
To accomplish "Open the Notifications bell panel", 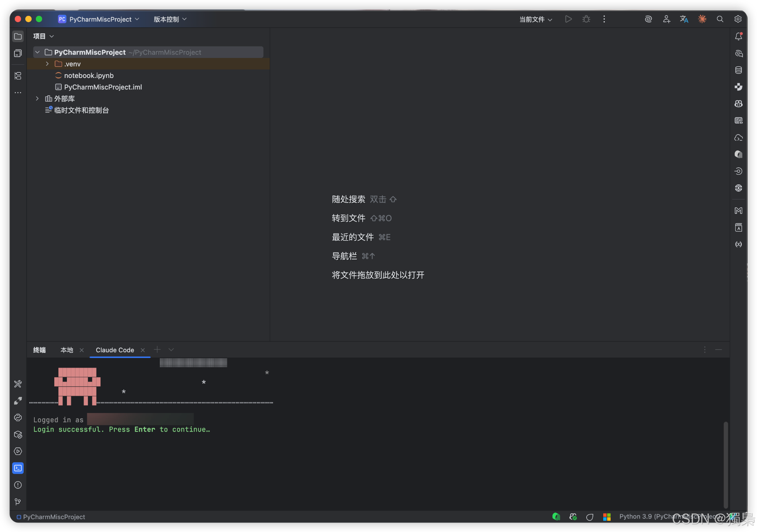I will click(x=739, y=36).
